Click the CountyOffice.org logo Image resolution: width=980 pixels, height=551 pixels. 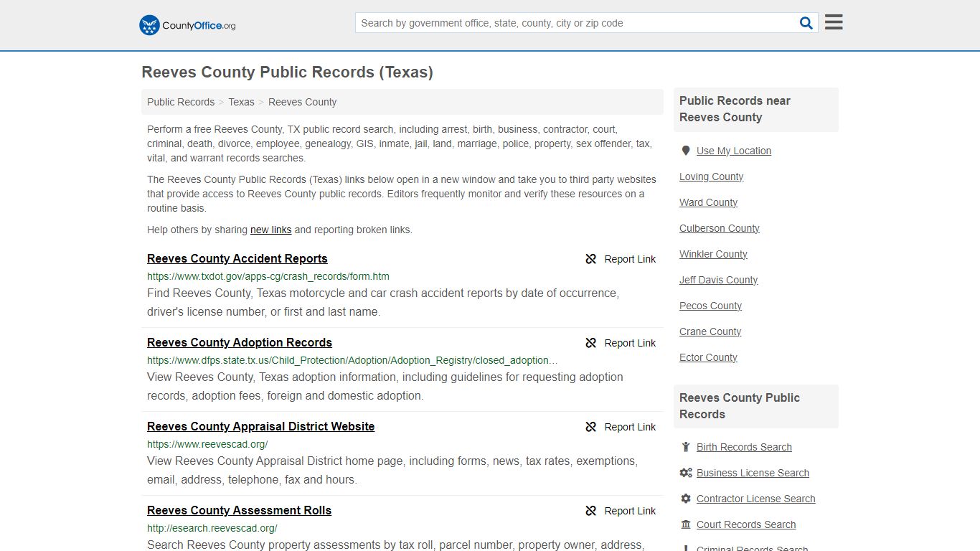(x=187, y=25)
